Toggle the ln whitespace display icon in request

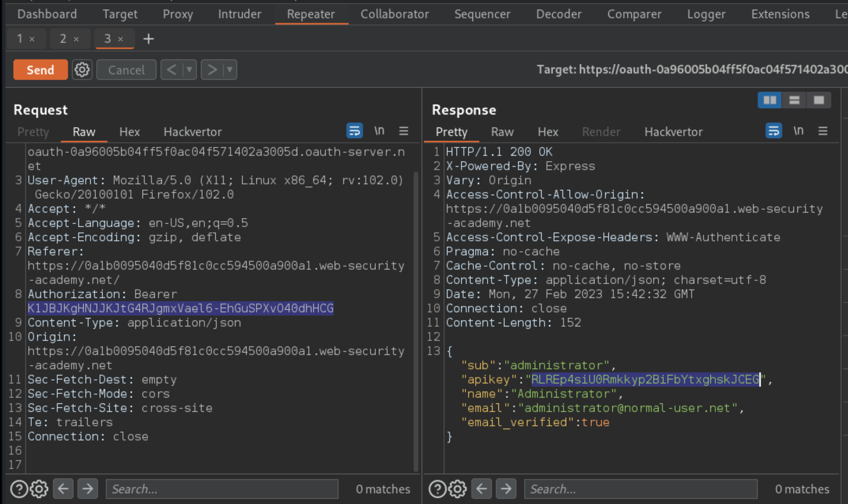[379, 131]
